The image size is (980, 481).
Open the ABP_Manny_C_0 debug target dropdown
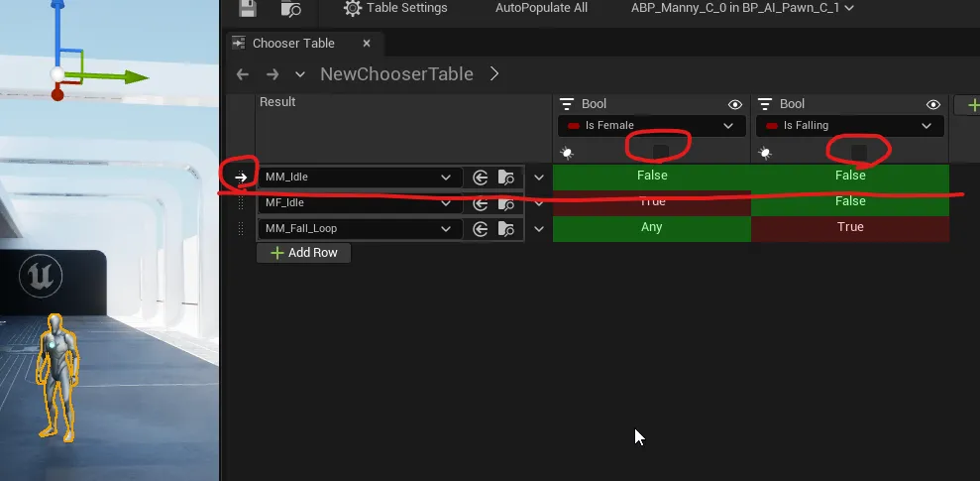(x=742, y=8)
